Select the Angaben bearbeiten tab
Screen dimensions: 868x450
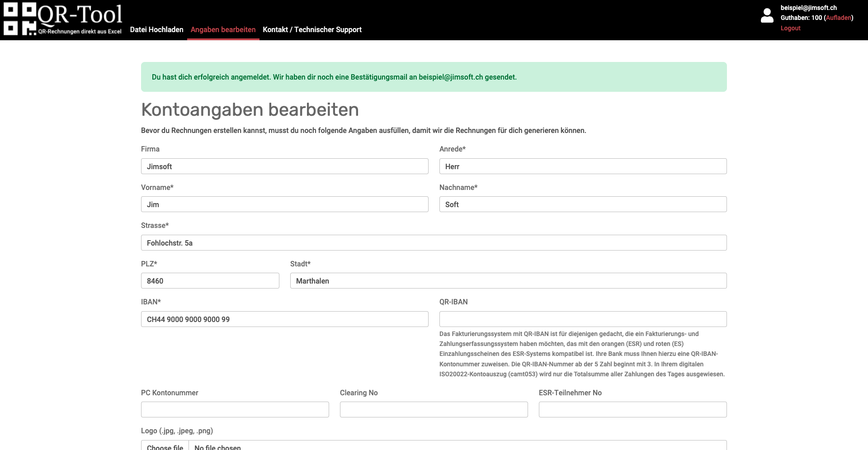[223, 29]
